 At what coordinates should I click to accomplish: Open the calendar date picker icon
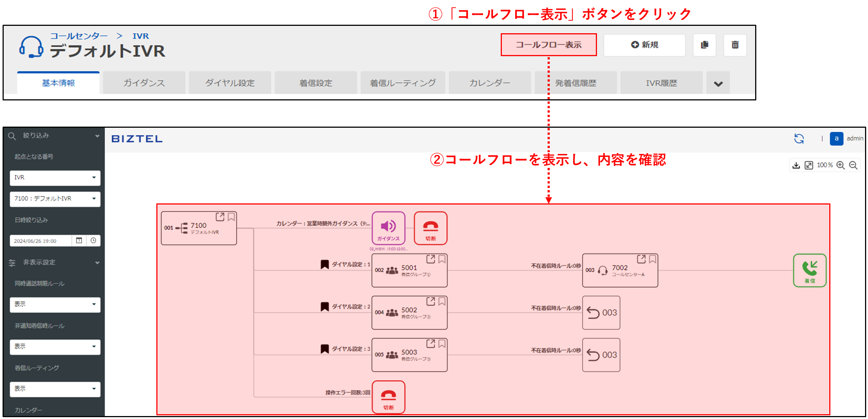point(79,241)
